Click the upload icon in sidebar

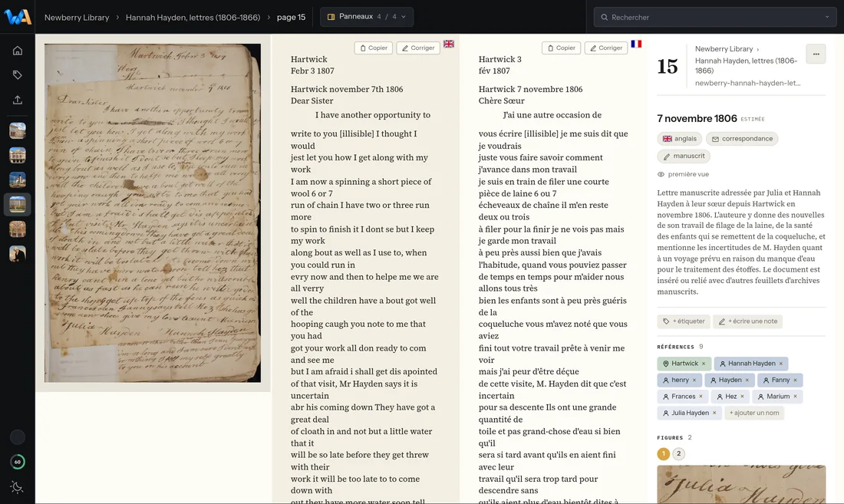[x=17, y=100]
